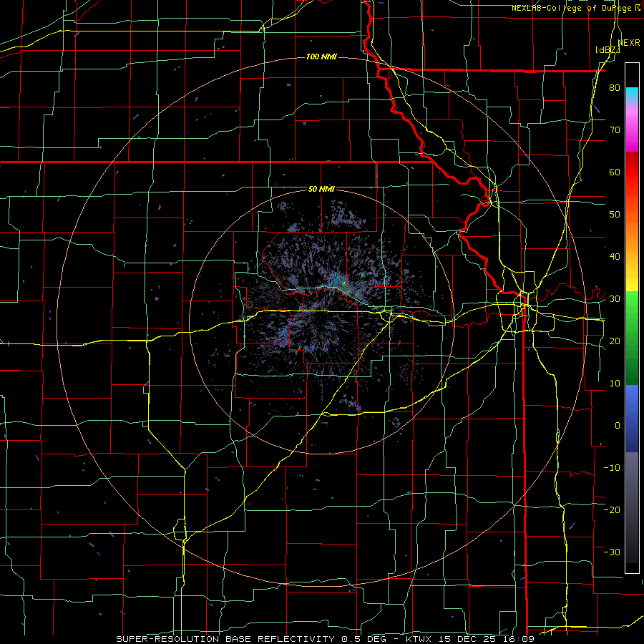This screenshot has height=644, width=644.
Task: Click the cyan top band of the color scale
Action: coord(632,94)
